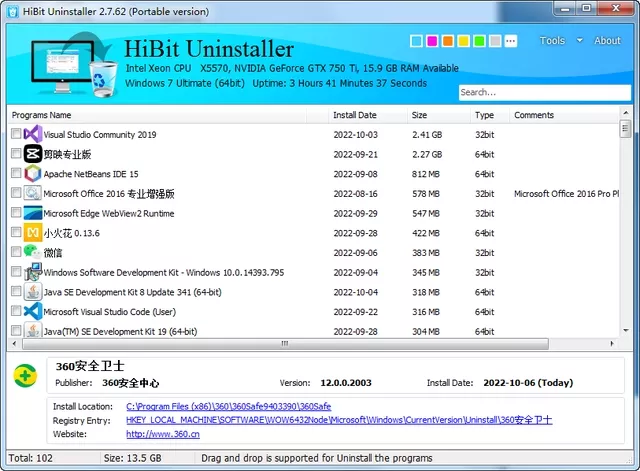Screen dimensions: 640x471
Task: Click the Visual Studio Code icon
Action: [x=33, y=311]
